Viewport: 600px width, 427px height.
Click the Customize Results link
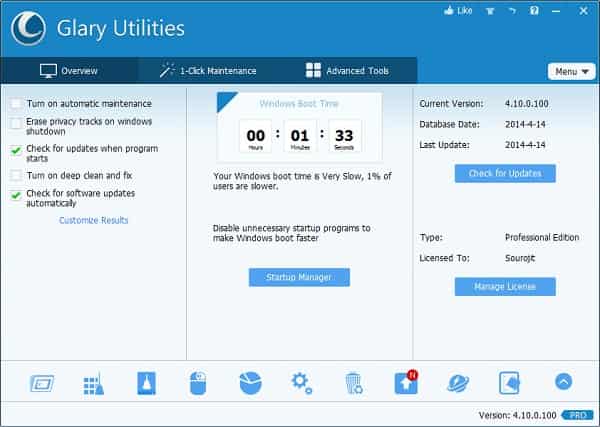93,220
